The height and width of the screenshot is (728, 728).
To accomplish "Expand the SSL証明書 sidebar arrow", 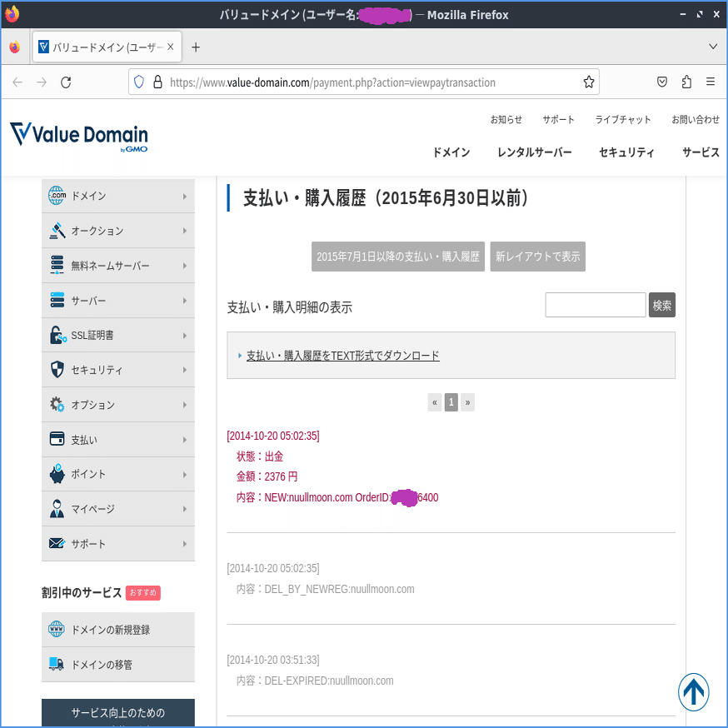I will click(x=185, y=335).
